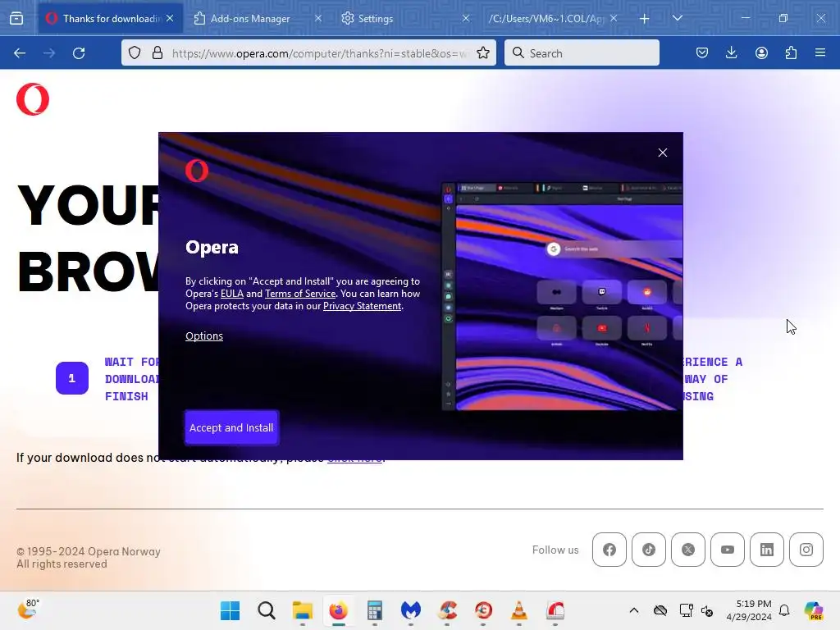This screenshot has height=630, width=840.
Task: Click Accept and Install button
Action: [231, 427]
